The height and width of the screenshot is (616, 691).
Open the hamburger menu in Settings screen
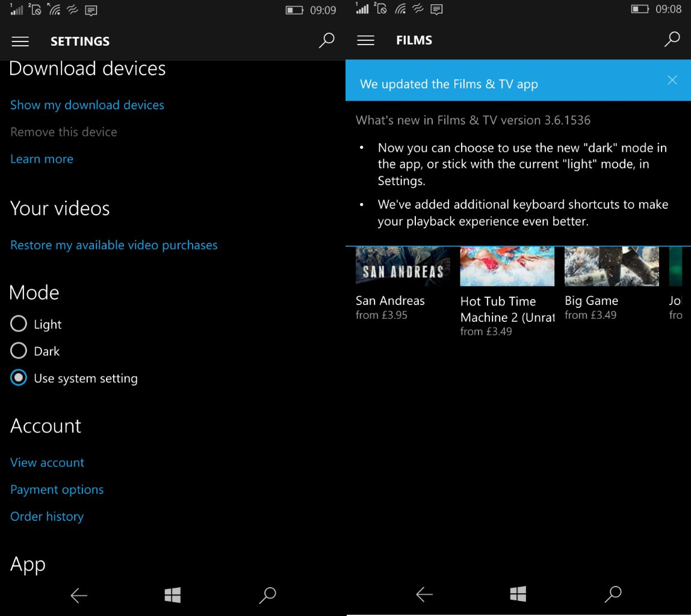click(20, 42)
